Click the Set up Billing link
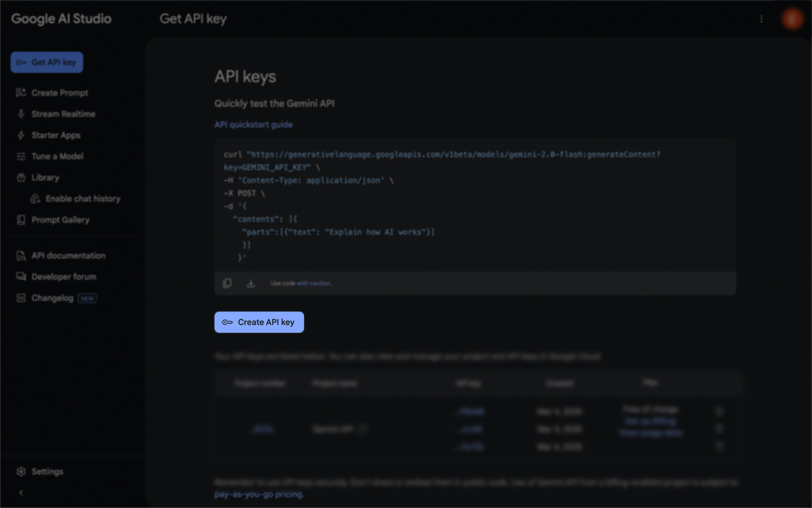 pos(651,421)
